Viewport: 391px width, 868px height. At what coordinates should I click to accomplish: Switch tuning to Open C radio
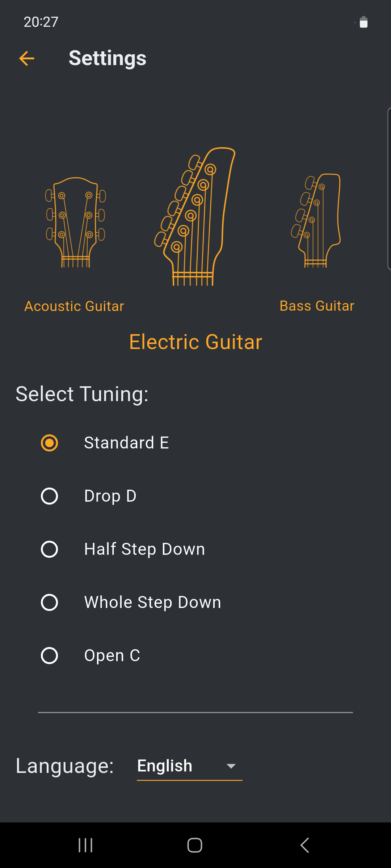tap(50, 656)
